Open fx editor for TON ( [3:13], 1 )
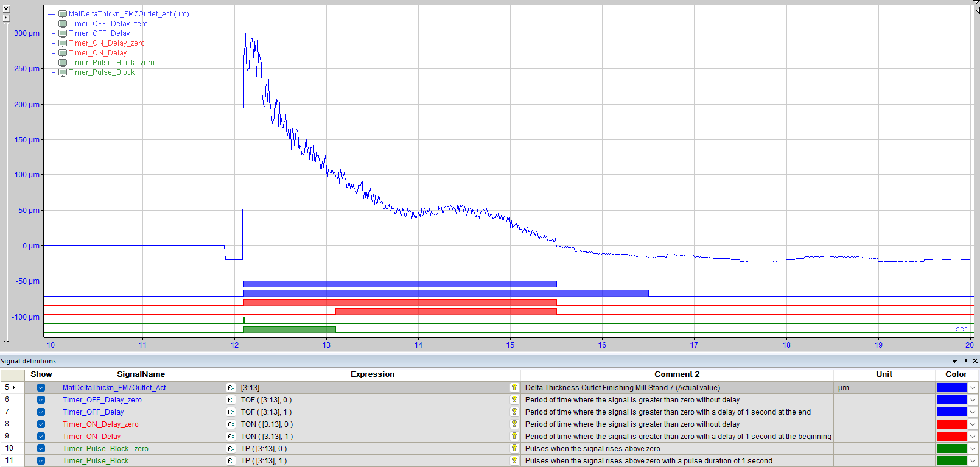Image resolution: width=980 pixels, height=467 pixels. point(231,437)
